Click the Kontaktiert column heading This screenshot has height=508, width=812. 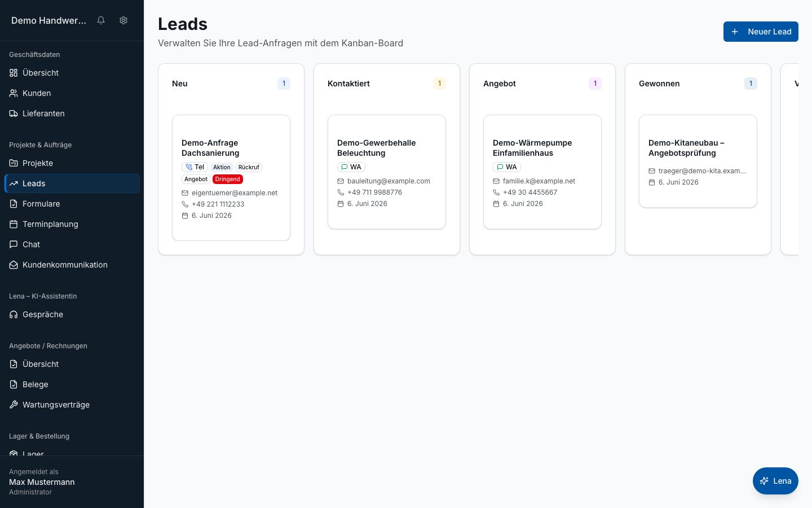tap(348, 84)
